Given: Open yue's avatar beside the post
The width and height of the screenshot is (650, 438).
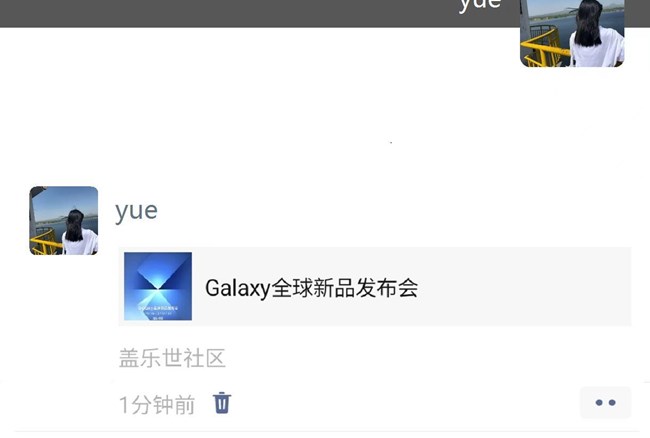Looking at the screenshot, I should pos(64,220).
